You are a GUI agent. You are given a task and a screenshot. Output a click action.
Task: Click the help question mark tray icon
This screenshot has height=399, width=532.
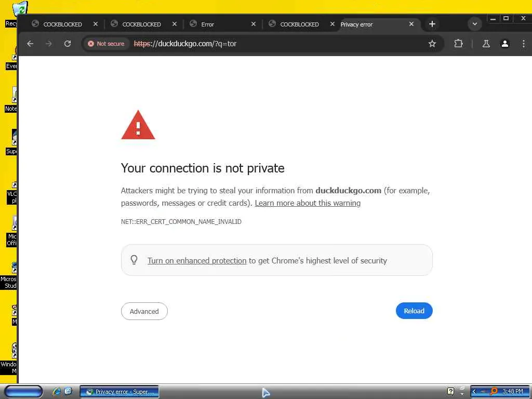coord(450,392)
